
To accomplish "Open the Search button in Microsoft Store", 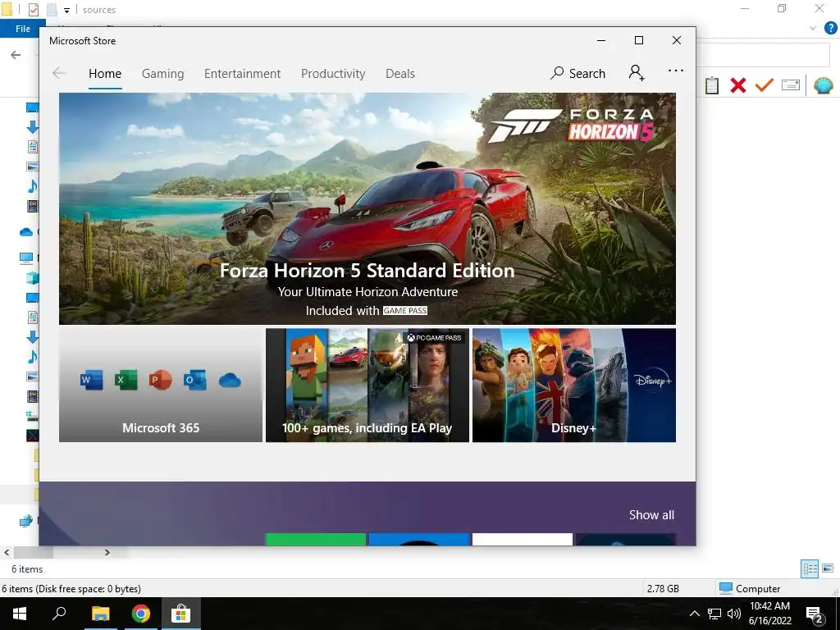I will 577,73.
